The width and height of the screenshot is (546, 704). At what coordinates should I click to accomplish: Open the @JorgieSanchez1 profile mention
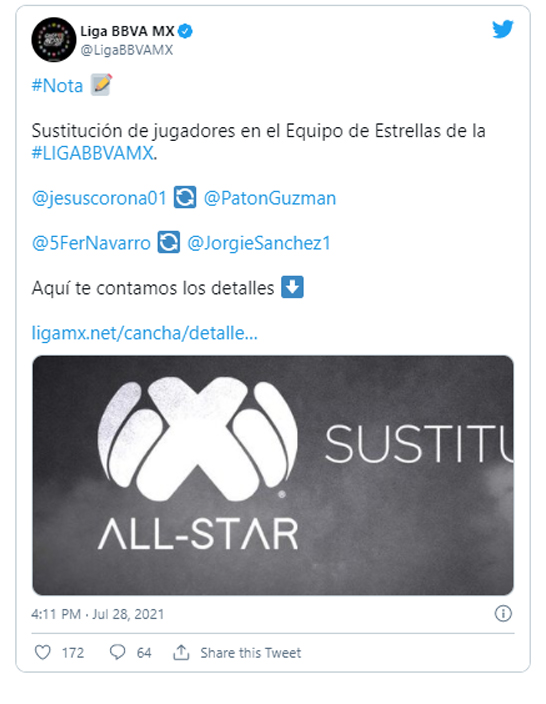tap(259, 243)
